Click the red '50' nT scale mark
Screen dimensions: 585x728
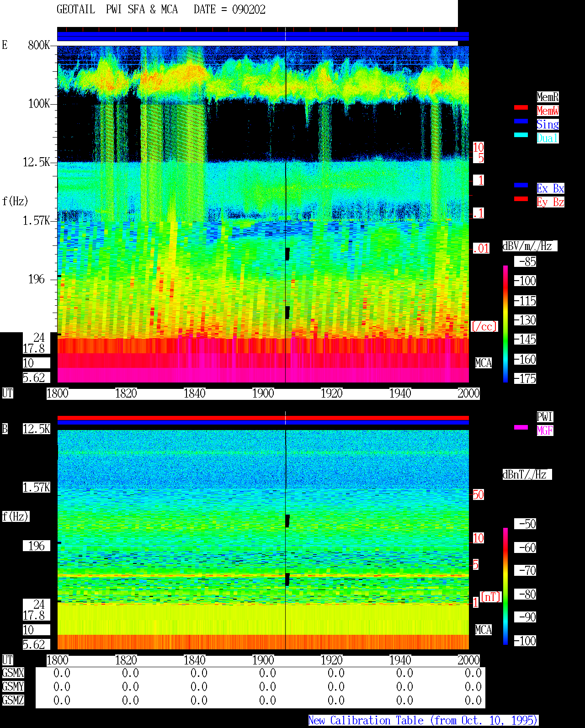[478, 494]
